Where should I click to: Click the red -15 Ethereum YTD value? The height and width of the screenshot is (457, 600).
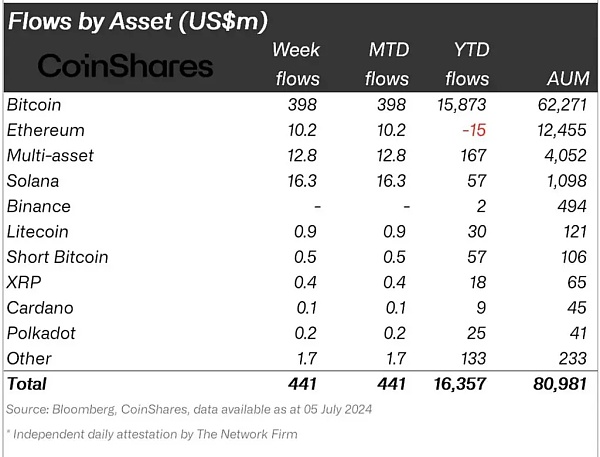pos(475,130)
